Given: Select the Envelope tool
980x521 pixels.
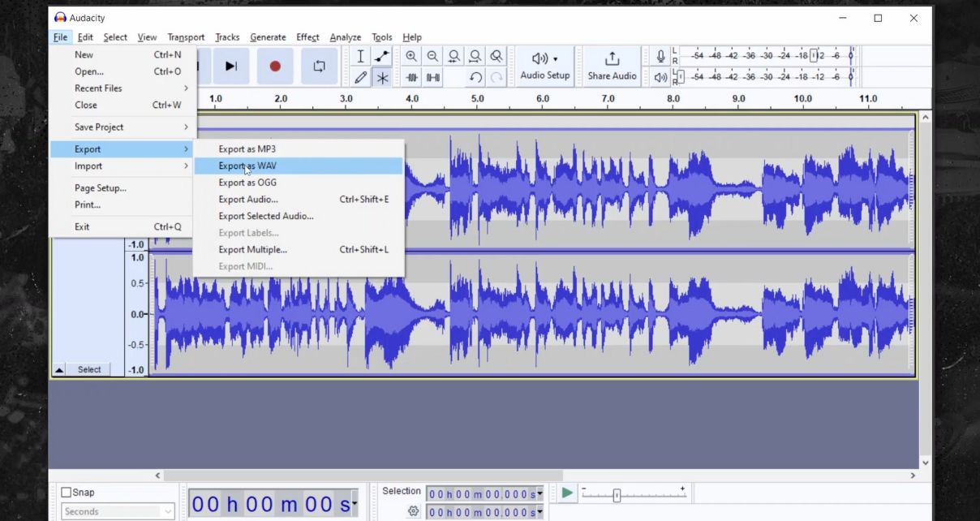Looking at the screenshot, I should (382, 56).
